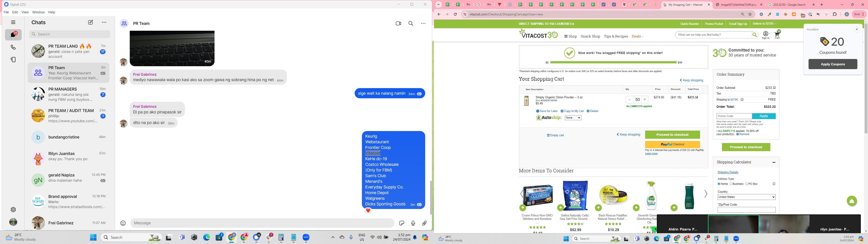This screenshot has height=244, width=868.
Task: Increase Onion Powder quantity with plus
Action: (x=645, y=100)
